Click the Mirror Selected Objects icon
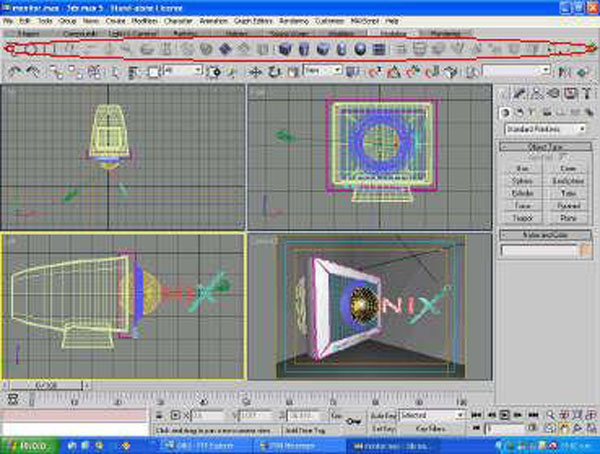 (x=563, y=72)
